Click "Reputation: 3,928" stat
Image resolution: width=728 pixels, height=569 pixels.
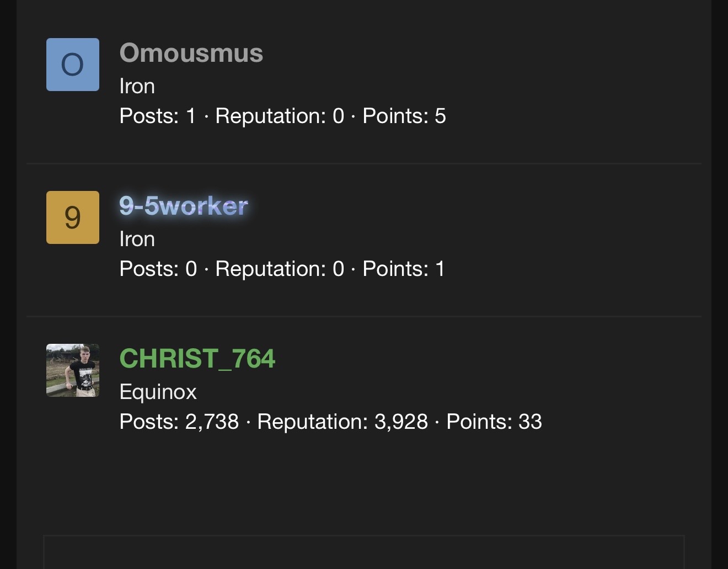(342, 422)
